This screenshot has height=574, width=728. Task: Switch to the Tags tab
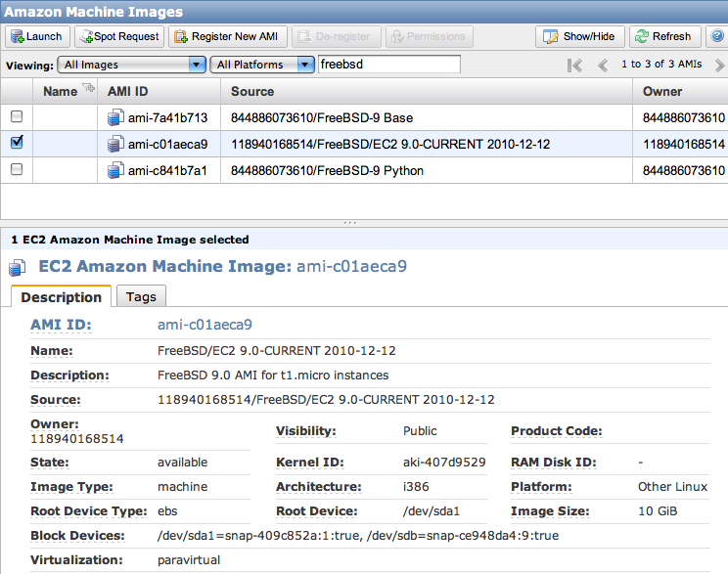[x=141, y=296]
